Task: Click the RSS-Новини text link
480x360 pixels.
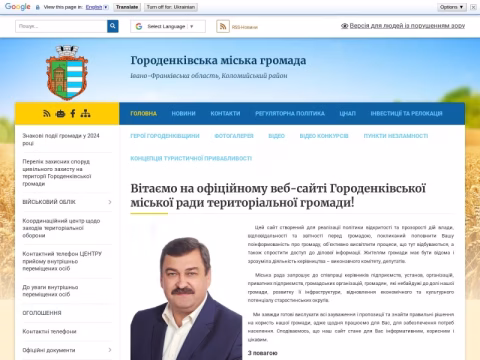Action: (x=245, y=27)
